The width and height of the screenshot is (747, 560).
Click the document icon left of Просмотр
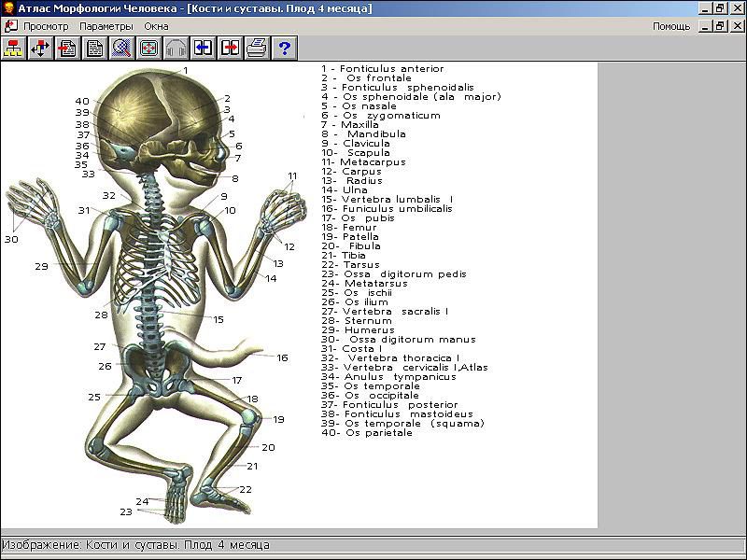point(10,26)
